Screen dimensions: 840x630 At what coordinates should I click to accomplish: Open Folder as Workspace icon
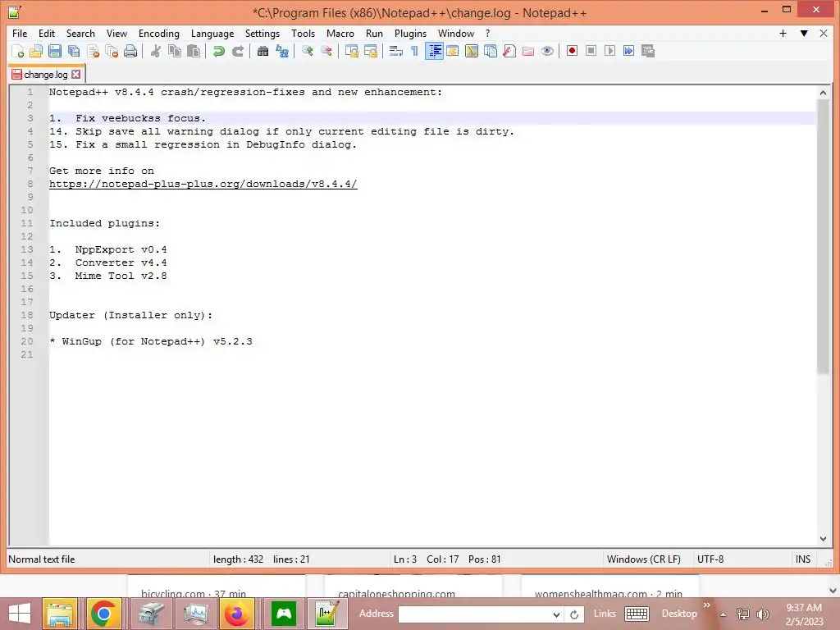pyautogui.click(x=528, y=51)
